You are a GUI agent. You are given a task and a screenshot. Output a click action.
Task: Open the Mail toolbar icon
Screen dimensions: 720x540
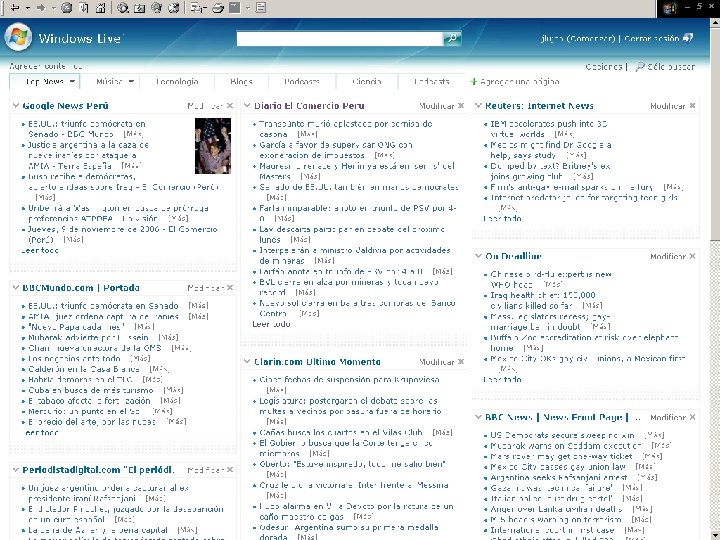tap(197, 8)
